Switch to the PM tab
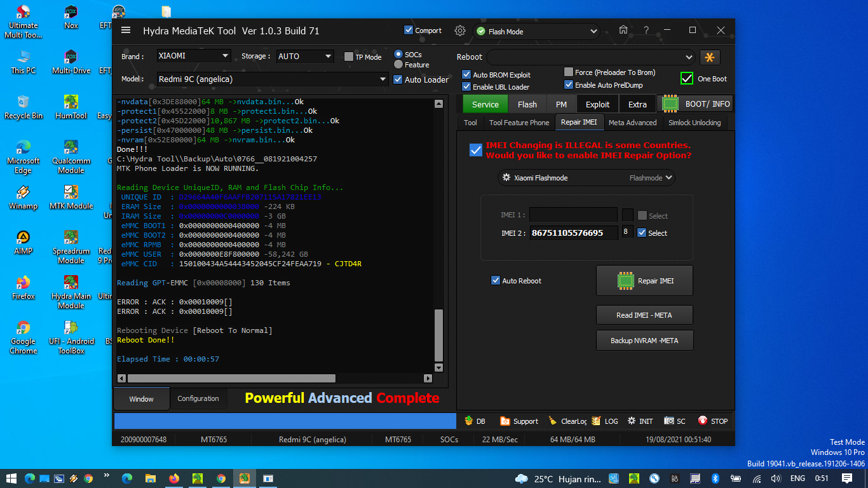Viewport: 868px width, 488px height. click(x=561, y=104)
